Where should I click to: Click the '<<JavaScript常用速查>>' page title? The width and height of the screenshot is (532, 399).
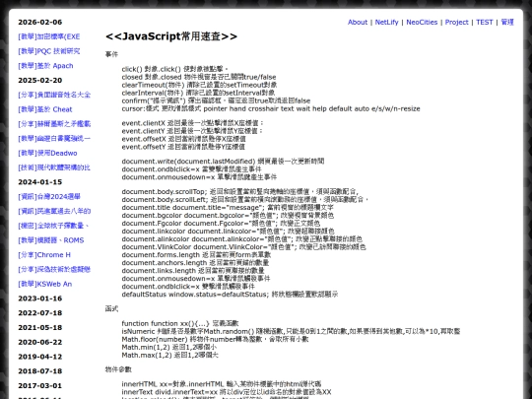coord(171,36)
